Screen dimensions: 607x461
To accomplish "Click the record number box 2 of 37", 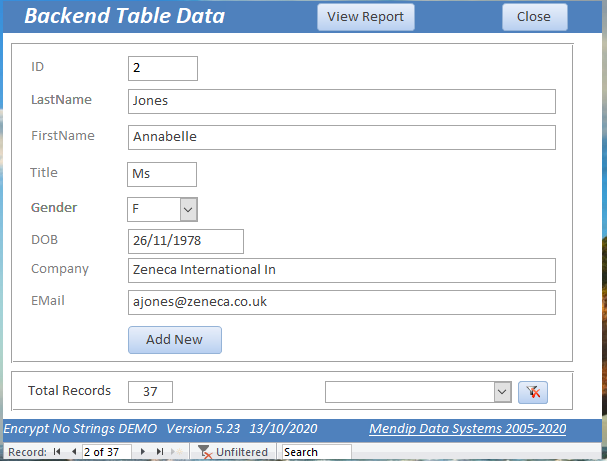I will (x=106, y=452).
